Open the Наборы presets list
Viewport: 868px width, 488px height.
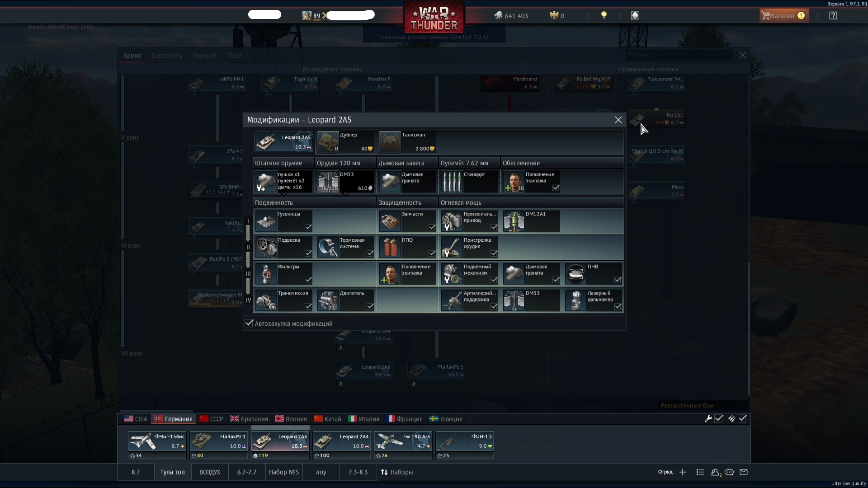point(397,472)
